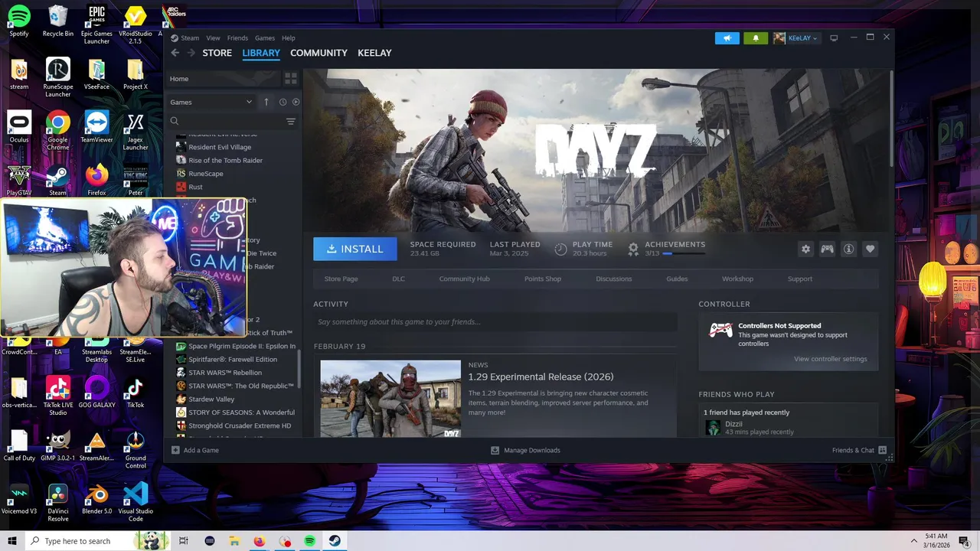The height and width of the screenshot is (551, 980).
Task: Click Task View icon in taskbar
Action: pyautogui.click(x=184, y=541)
